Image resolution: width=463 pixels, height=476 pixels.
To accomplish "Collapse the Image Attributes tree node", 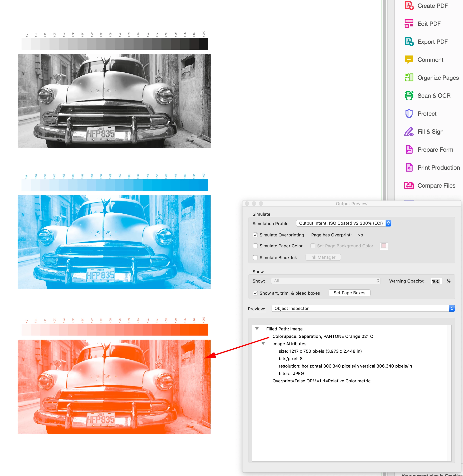I will point(263,344).
